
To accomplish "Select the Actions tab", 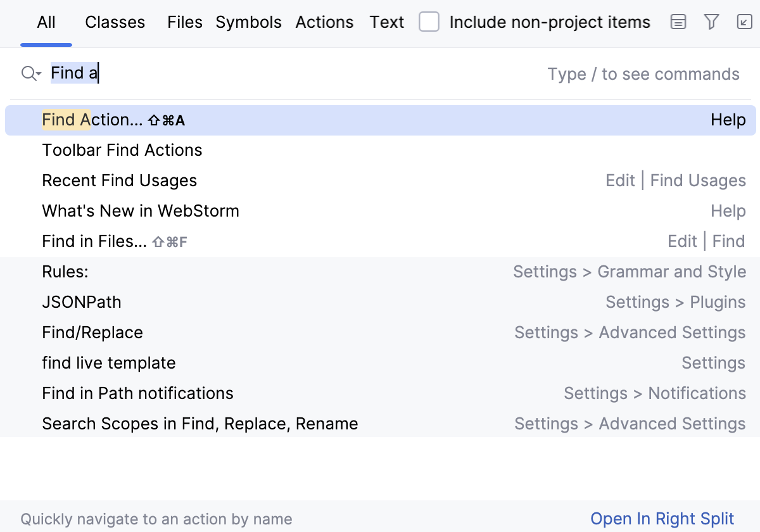I will [x=324, y=23].
